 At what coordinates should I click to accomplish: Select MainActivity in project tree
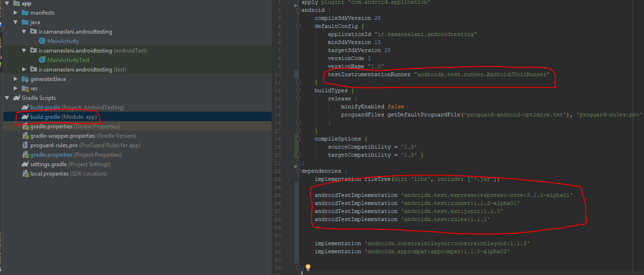(x=63, y=41)
